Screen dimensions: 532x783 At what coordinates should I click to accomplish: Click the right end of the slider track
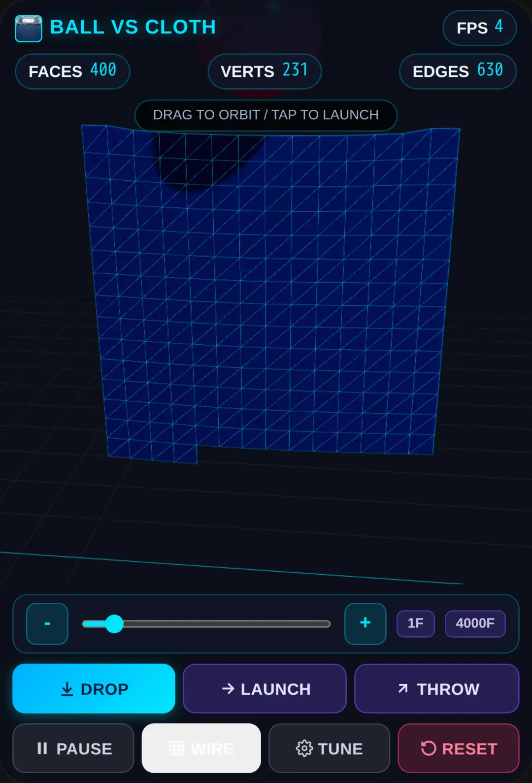click(x=326, y=624)
